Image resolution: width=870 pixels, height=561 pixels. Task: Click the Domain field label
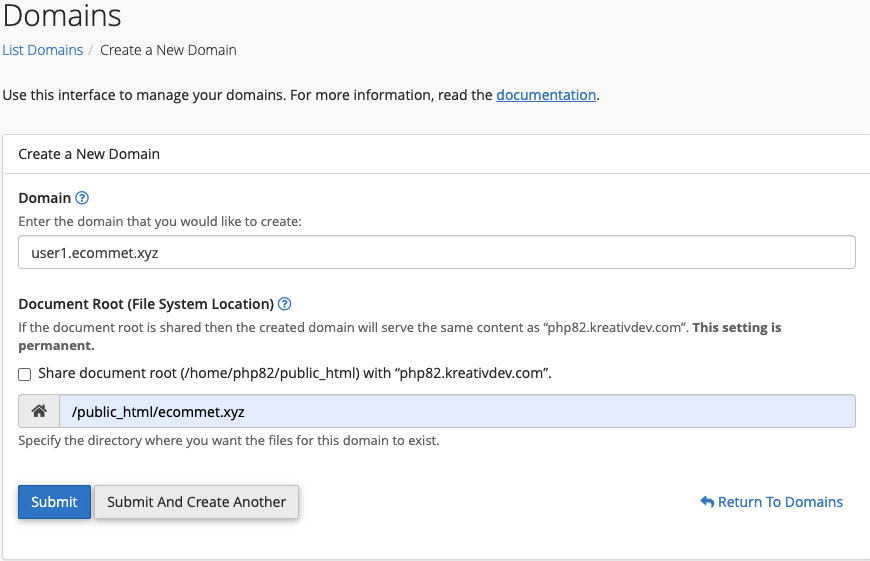coord(45,198)
